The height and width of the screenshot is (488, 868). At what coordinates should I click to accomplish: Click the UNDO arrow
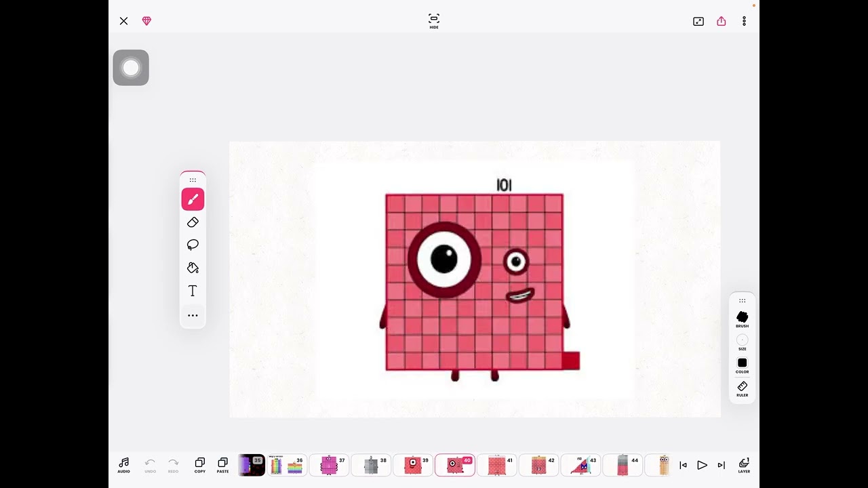(x=150, y=466)
